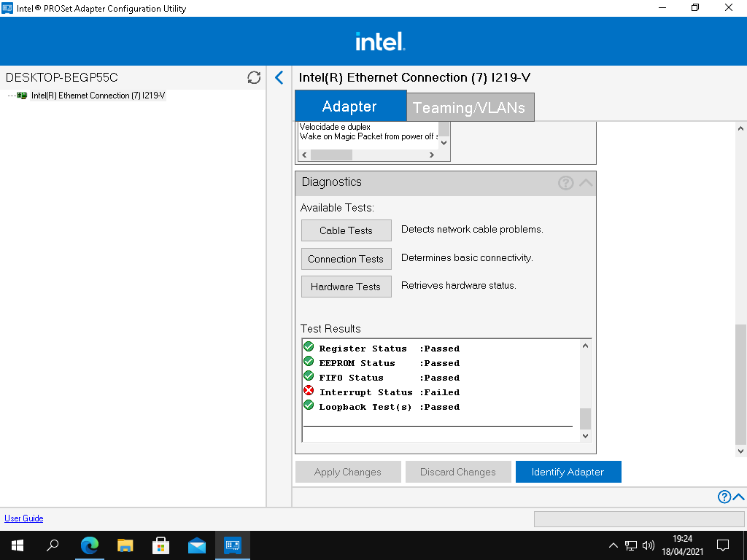
Task: Open Windows Search from taskbar
Action: click(x=53, y=545)
